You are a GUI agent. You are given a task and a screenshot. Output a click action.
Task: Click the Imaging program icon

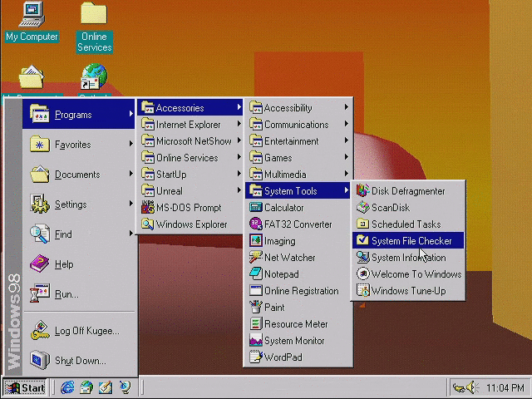coord(255,240)
